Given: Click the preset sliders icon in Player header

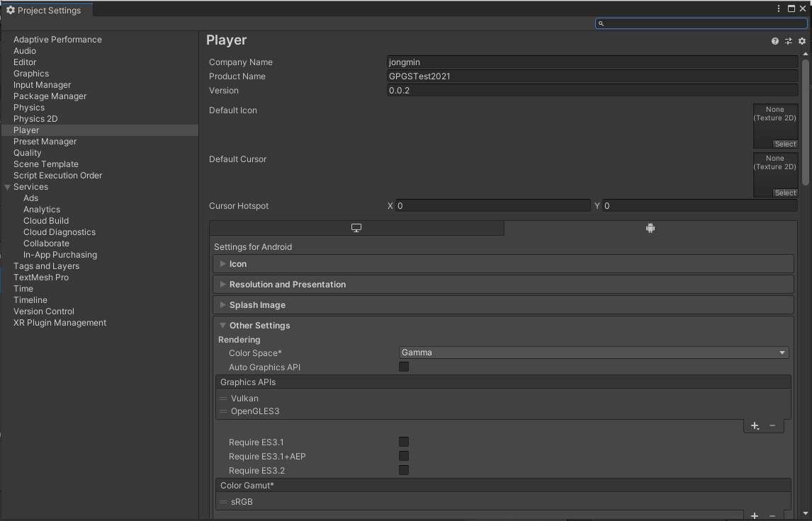Looking at the screenshot, I should (788, 41).
